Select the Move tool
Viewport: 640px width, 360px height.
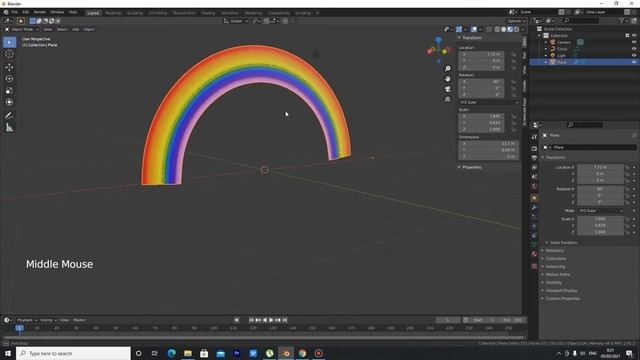9,67
